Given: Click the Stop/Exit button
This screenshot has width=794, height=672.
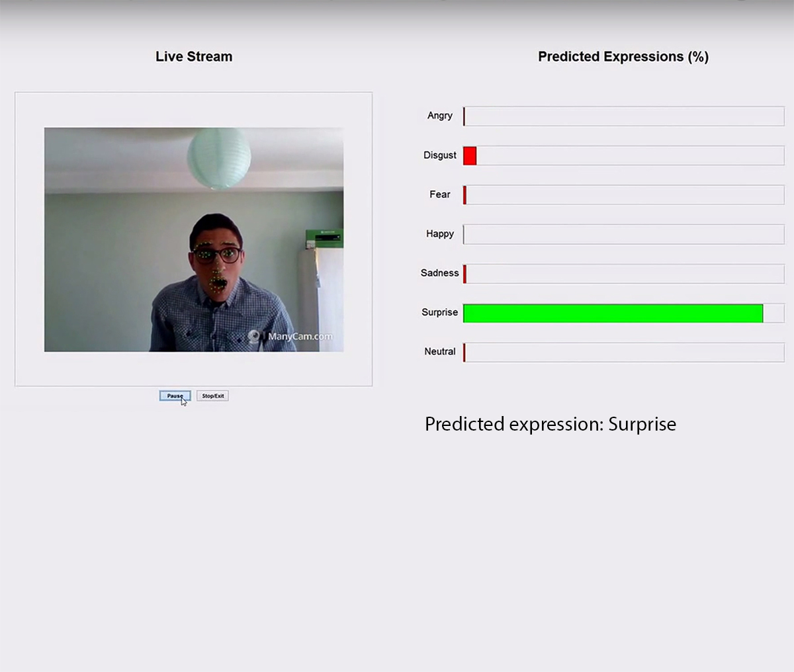Looking at the screenshot, I should 212,396.
